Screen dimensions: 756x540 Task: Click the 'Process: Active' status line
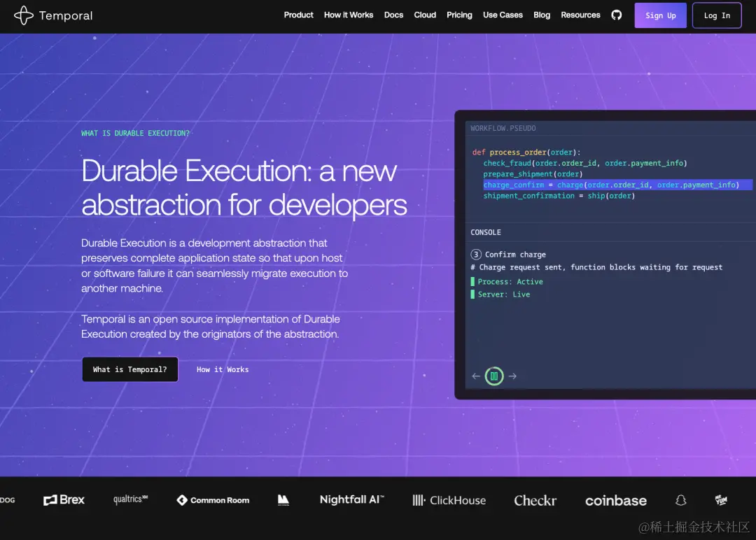click(507, 281)
